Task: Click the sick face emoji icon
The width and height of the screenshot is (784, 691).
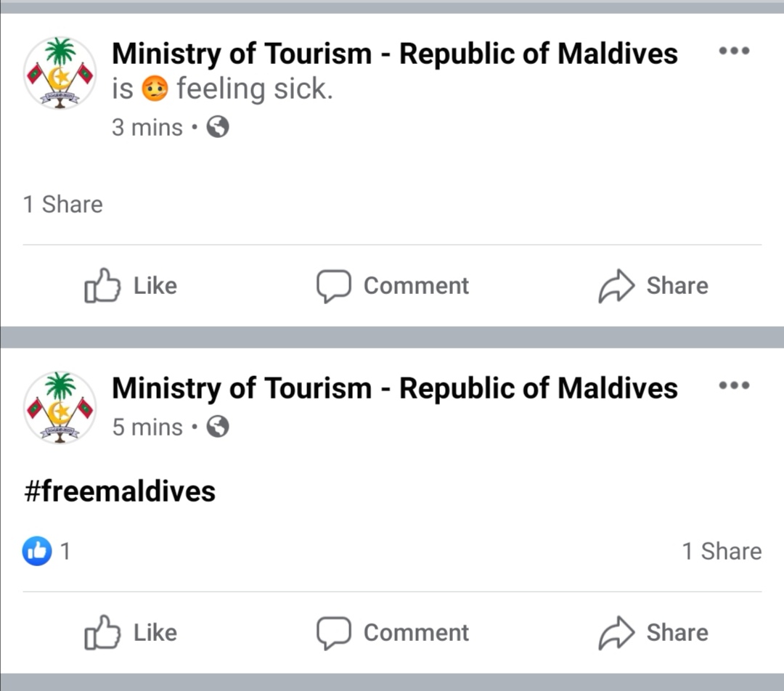Action: click(x=155, y=90)
